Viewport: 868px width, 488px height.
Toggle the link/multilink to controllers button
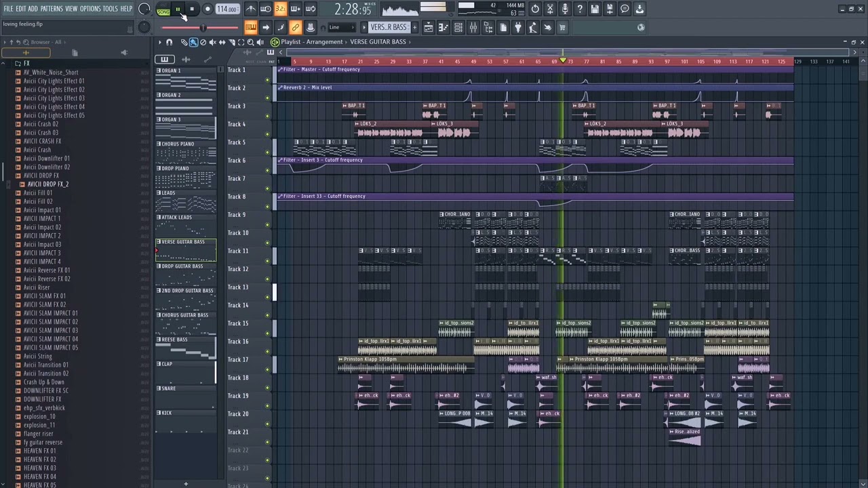(x=296, y=27)
